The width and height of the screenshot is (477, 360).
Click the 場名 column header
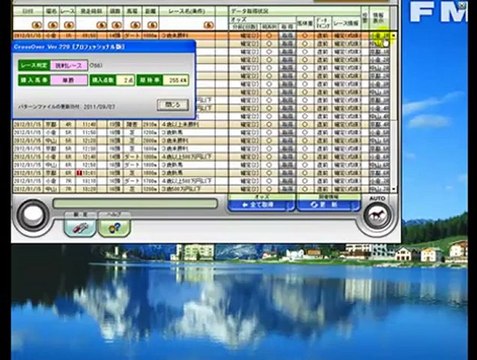[51, 11]
